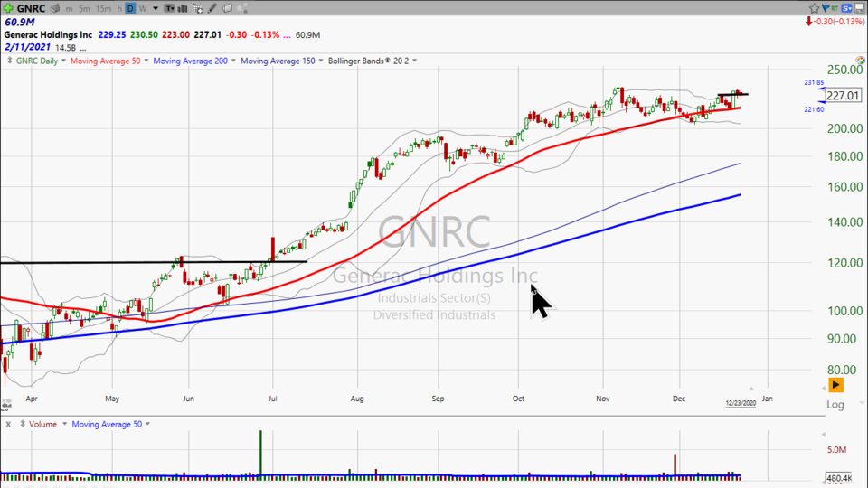
Task: Select the hourly 'h' timeframe
Action: click(119, 8)
